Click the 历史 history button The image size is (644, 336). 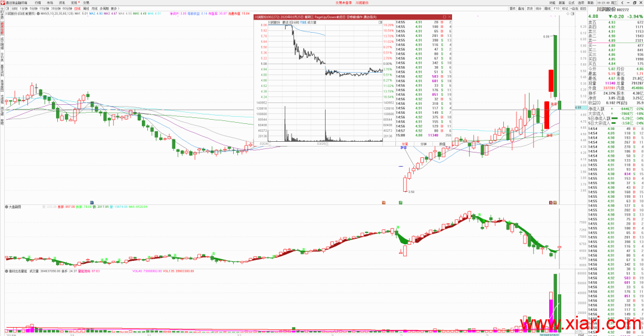click(530, 8)
